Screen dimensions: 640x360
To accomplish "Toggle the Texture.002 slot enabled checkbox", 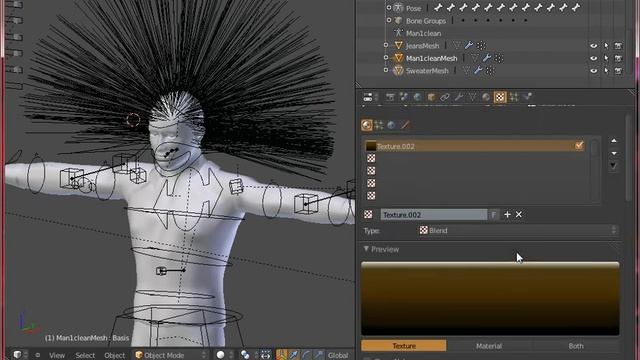I will (579, 146).
